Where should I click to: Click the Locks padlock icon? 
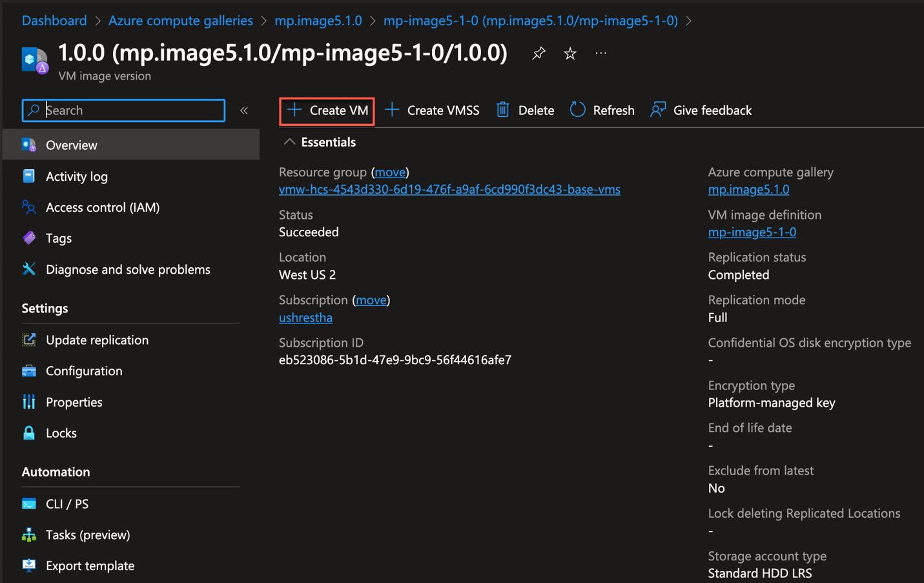29,433
